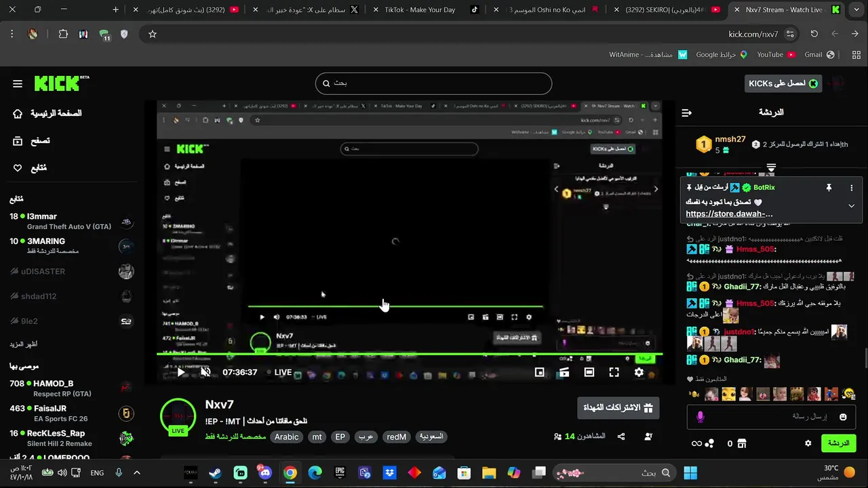The image size is (868, 488).
Task: Open the browse section تصفح
Action: (32, 141)
